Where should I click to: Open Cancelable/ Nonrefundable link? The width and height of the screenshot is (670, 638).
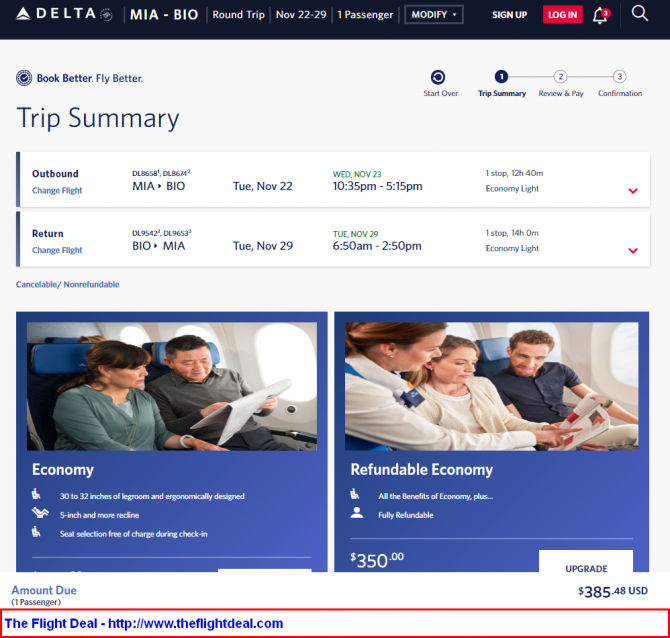click(68, 284)
